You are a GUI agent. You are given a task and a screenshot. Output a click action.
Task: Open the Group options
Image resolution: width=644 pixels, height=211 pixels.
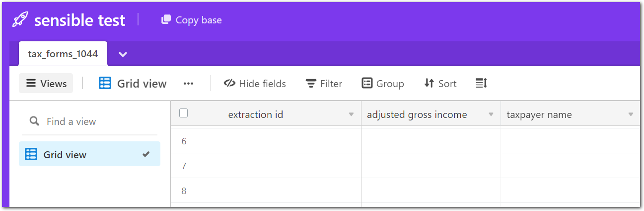pyautogui.click(x=383, y=84)
